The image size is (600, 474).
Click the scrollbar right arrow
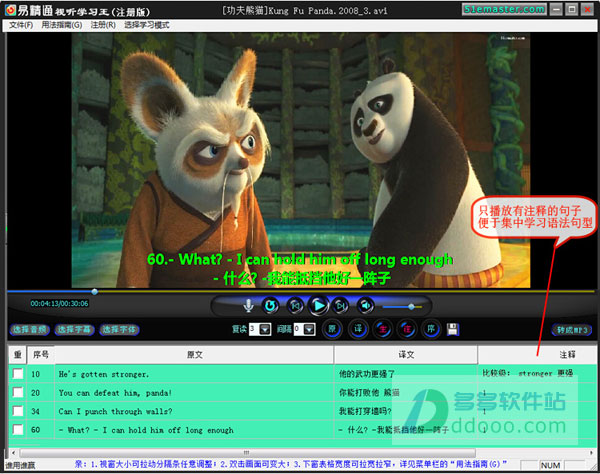coord(592,453)
